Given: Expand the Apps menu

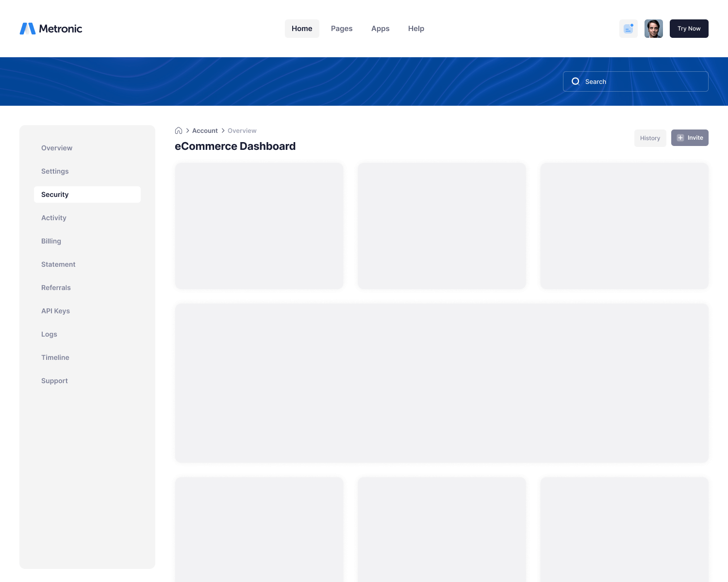Looking at the screenshot, I should click(x=380, y=29).
